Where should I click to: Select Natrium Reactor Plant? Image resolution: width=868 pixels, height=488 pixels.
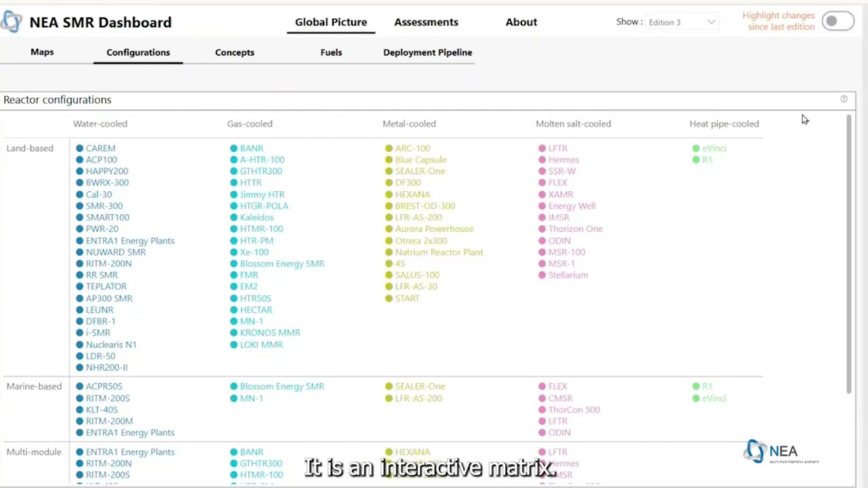click(439, 251)
